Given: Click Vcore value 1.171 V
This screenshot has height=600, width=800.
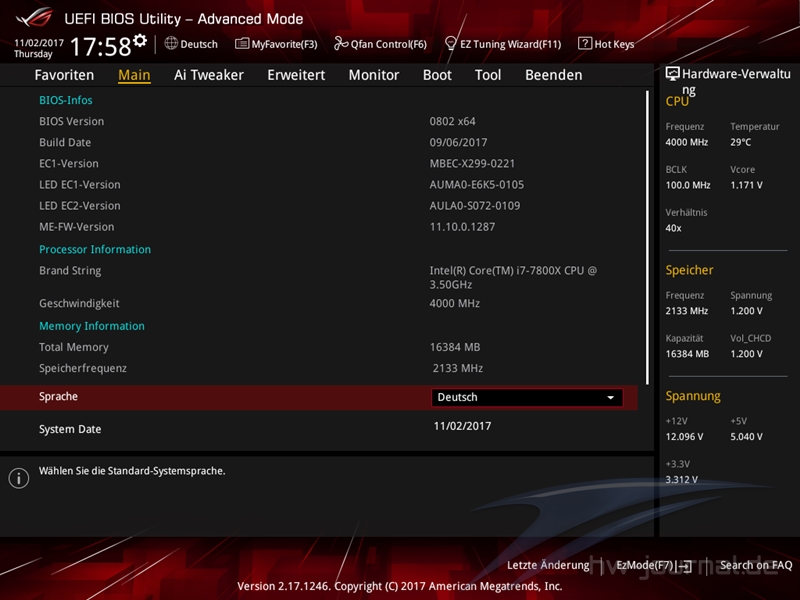Looking at the screenshot, I should 746,185.
